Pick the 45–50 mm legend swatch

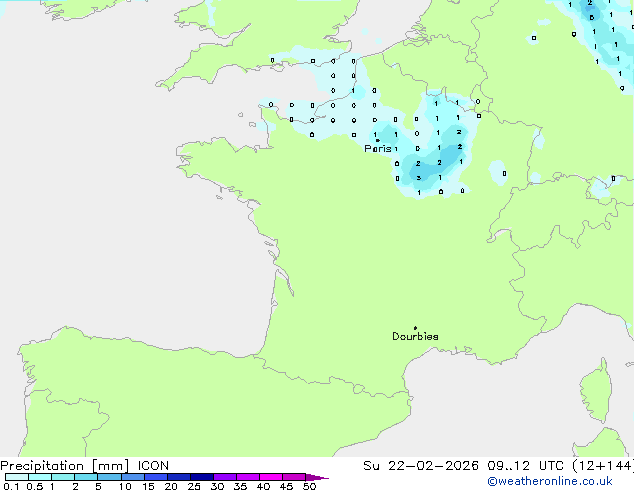click(294, 477)
